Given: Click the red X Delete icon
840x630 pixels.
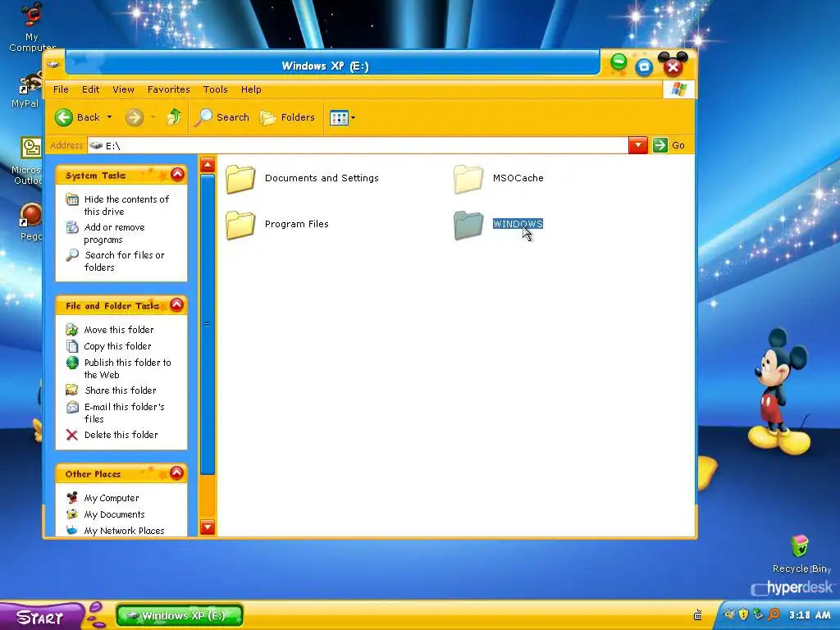Looking at the screenshot, I should coord(72,435).
